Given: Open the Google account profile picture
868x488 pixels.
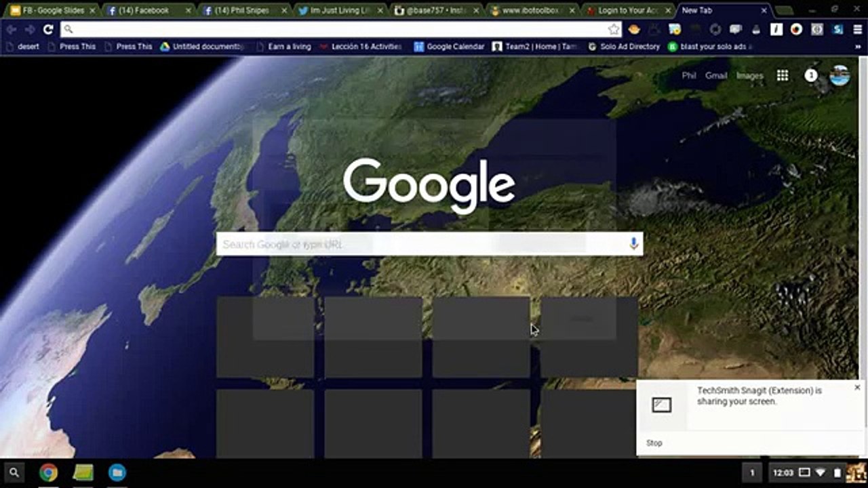Looking at the screenshot, I should (x=840, y=76).
